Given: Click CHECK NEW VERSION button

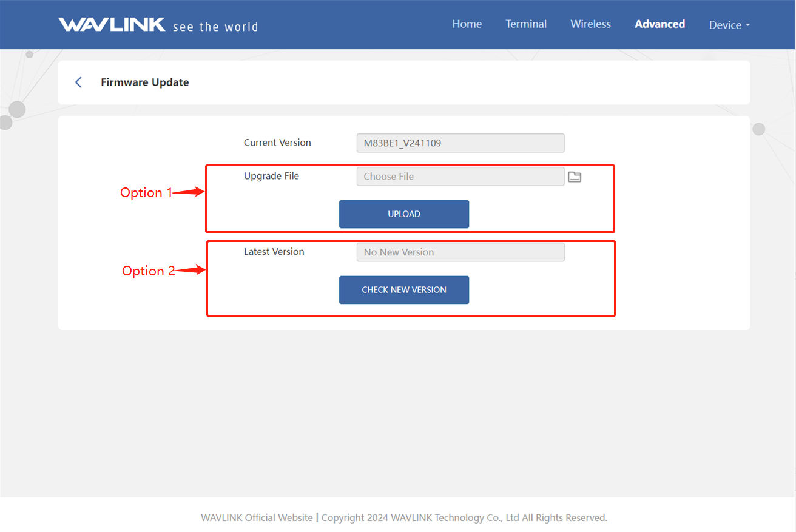Looking at the screenshot, I should click(x=403, y=290).
